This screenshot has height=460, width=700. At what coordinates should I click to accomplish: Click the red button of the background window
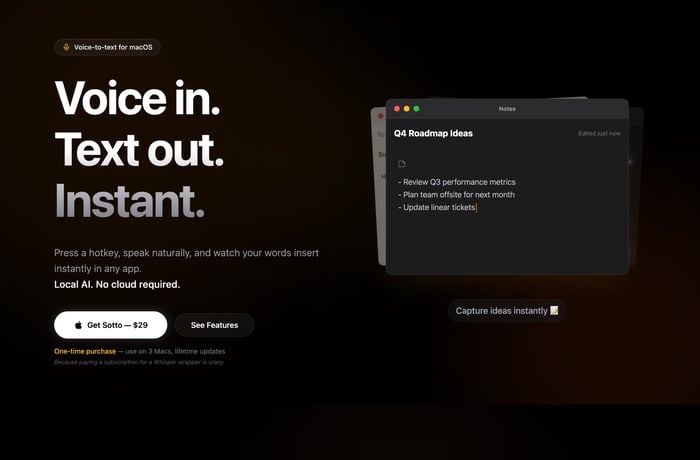pyautogui.click(x=381, y=116)
